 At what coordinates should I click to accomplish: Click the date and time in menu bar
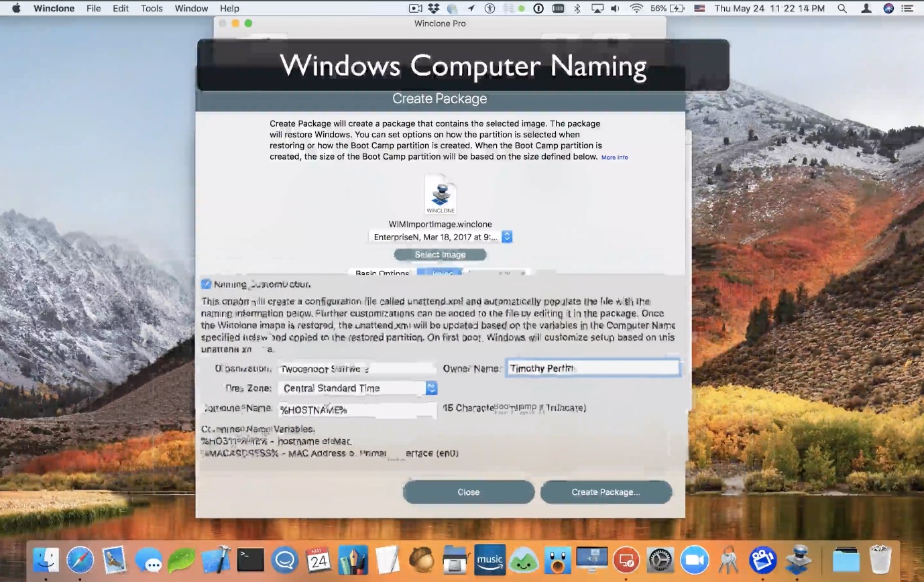[x=770, y=8]
